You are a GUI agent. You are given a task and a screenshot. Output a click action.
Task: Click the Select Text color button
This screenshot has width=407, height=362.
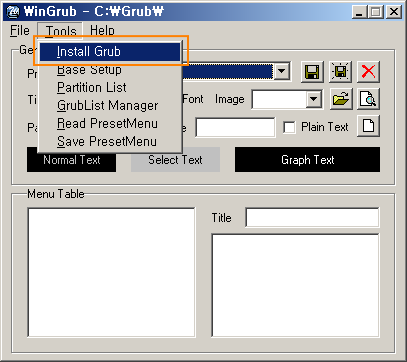point(175,160)
